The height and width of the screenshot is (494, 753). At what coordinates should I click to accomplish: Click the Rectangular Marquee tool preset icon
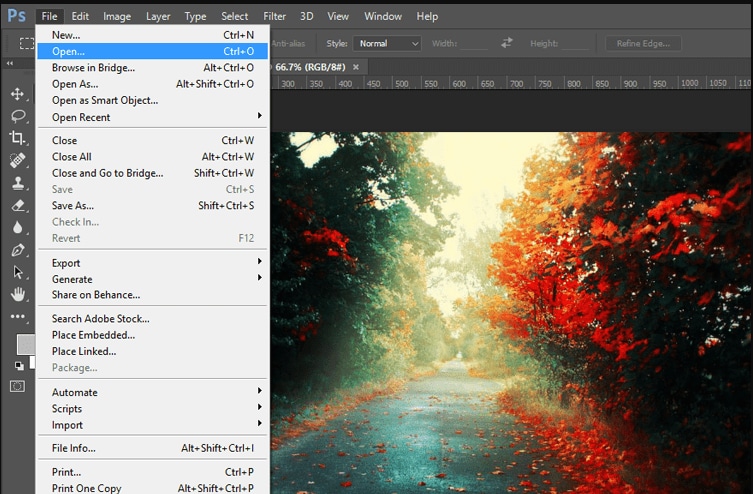(26, 43)
